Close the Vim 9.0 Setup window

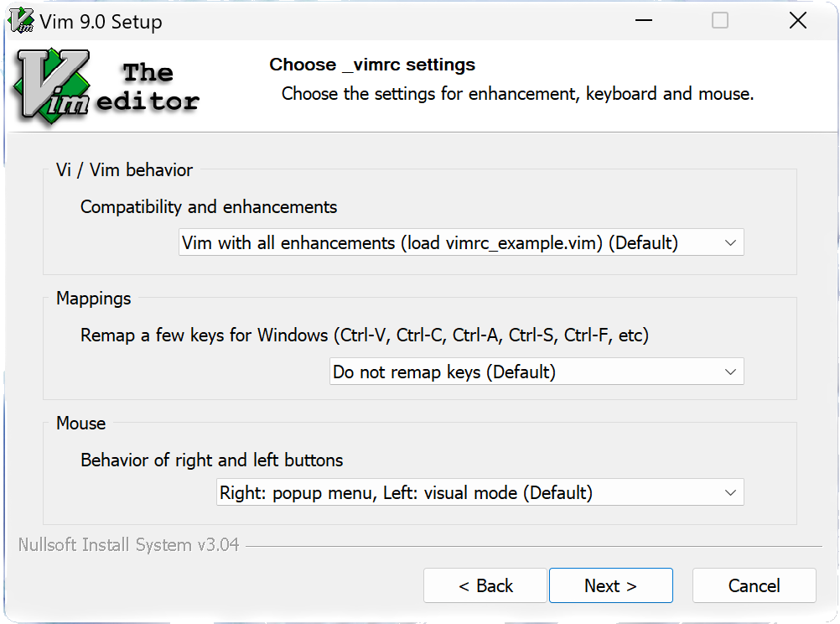(797, 21)
